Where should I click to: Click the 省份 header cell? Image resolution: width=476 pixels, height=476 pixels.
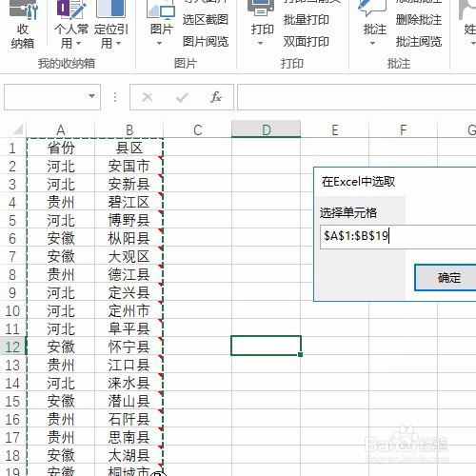click(x=61, y=148)
